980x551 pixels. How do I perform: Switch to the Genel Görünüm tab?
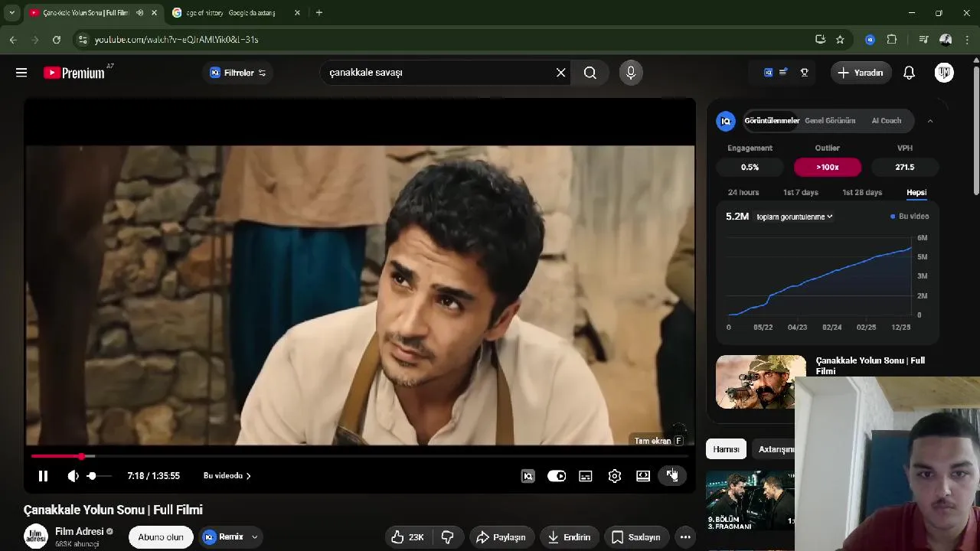tap(830, 121)
